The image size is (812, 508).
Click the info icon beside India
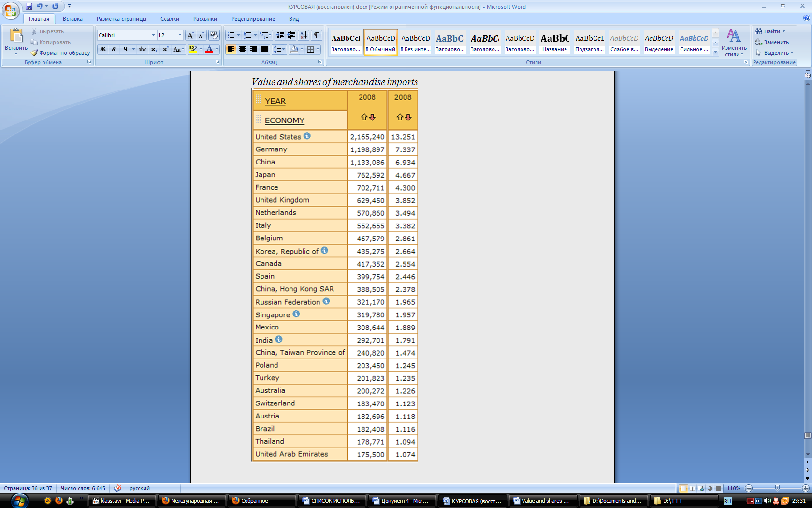pos(279,339)
